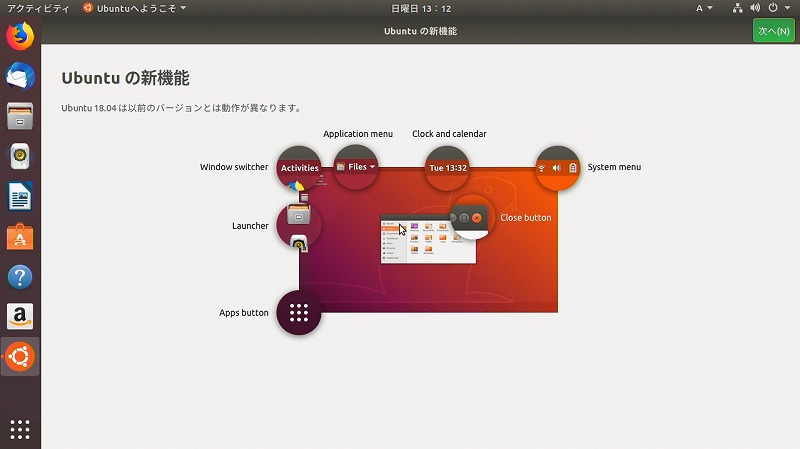Open Ubuntu Software center icon
Image resolution: width=800 pixels, height=449 pixels.
coord(20,237)
